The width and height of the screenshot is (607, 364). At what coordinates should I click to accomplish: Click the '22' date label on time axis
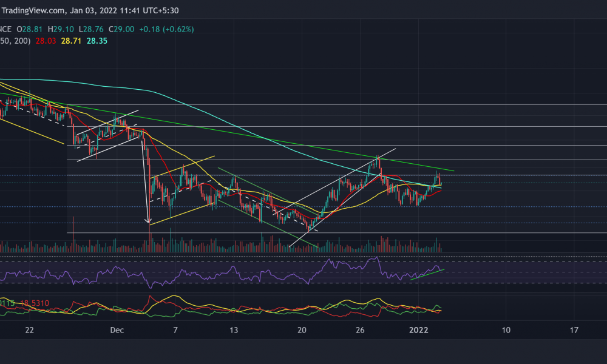pos(29,330)
